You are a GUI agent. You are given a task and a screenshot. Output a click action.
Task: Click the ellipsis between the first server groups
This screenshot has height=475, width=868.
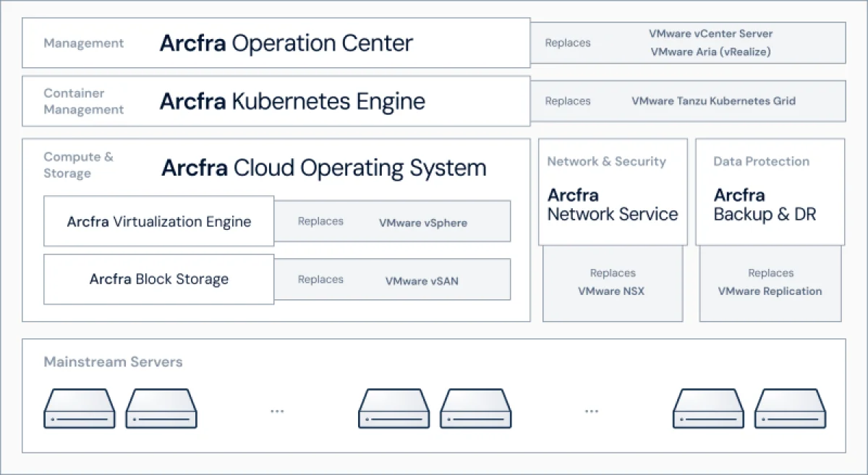click(x=278, y=409)
